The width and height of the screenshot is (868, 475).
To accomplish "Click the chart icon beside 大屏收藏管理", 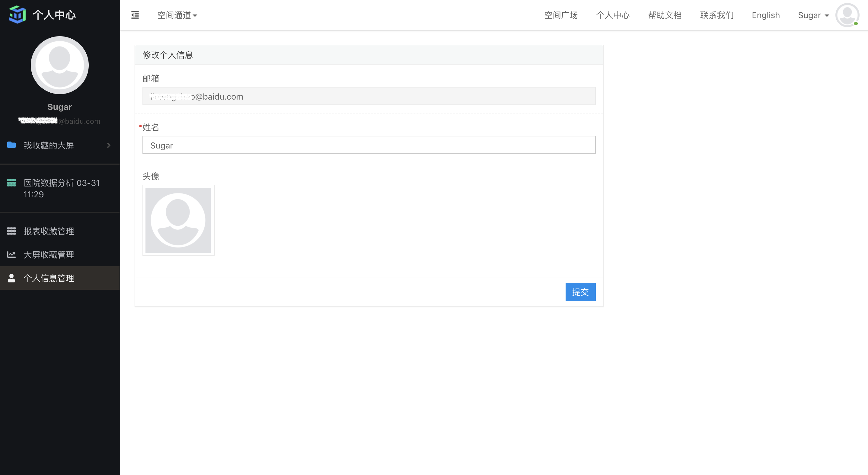I will [x=11, y=254].
